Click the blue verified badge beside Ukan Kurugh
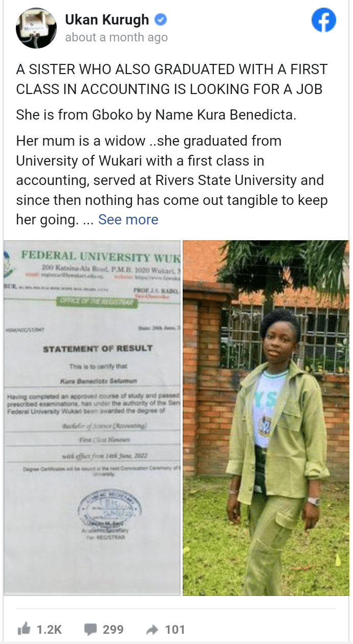 pyautogui.click(x=161, y=20)
